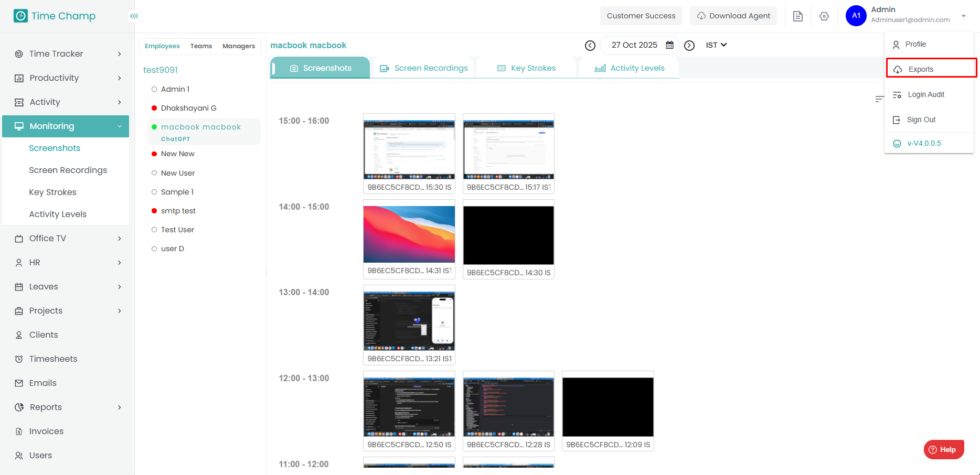Click the Projects briefcase icon
980x475 pixels.
pos(19,311)
